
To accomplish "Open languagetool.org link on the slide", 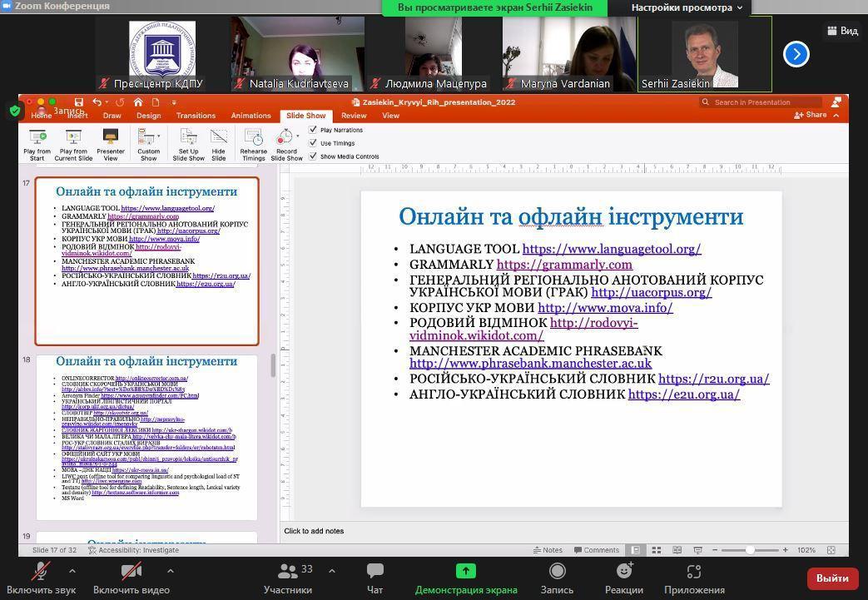I will click(611, 249).
